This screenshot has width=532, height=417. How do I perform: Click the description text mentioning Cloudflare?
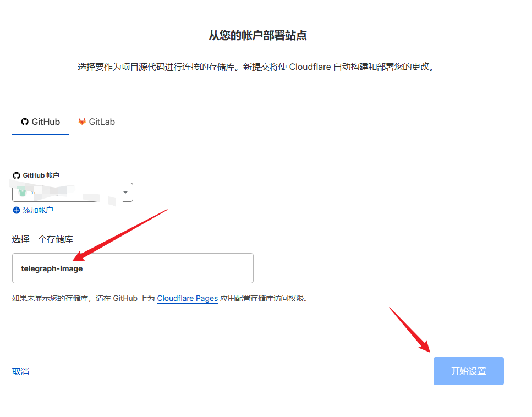(256, 68)
